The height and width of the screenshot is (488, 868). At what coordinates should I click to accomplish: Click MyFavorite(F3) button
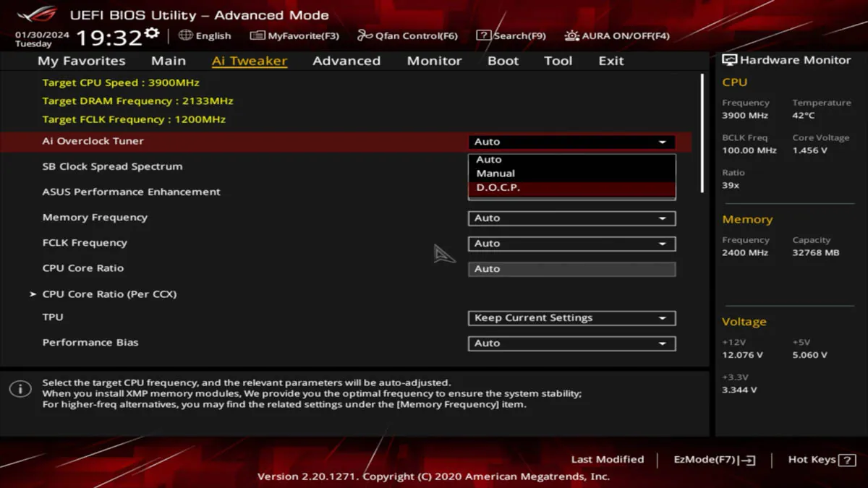(294, 35)
